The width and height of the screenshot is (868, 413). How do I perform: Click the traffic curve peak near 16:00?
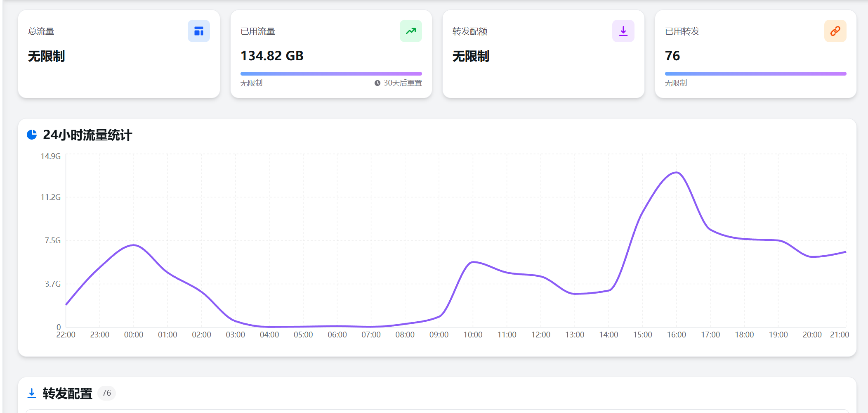[x=676, y=173]
